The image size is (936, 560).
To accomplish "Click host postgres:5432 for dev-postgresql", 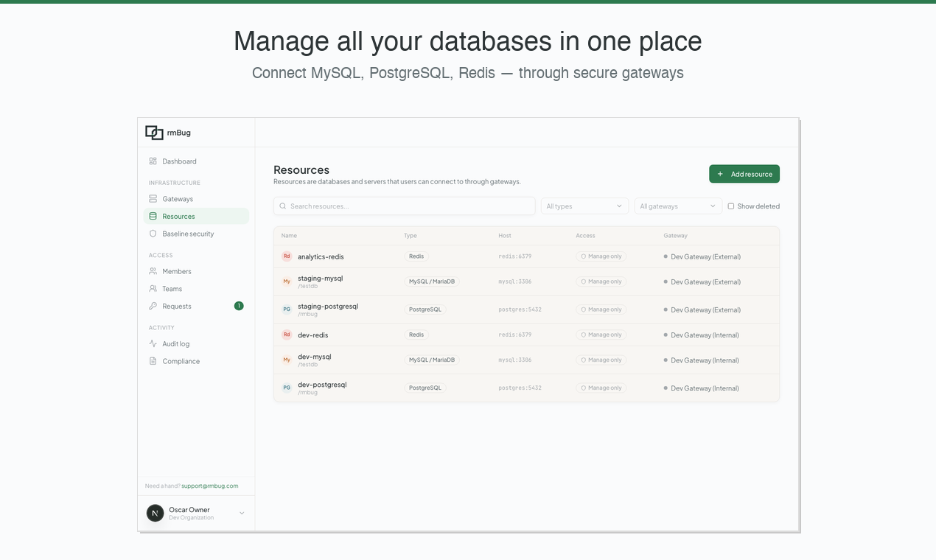I will point(520,388).
